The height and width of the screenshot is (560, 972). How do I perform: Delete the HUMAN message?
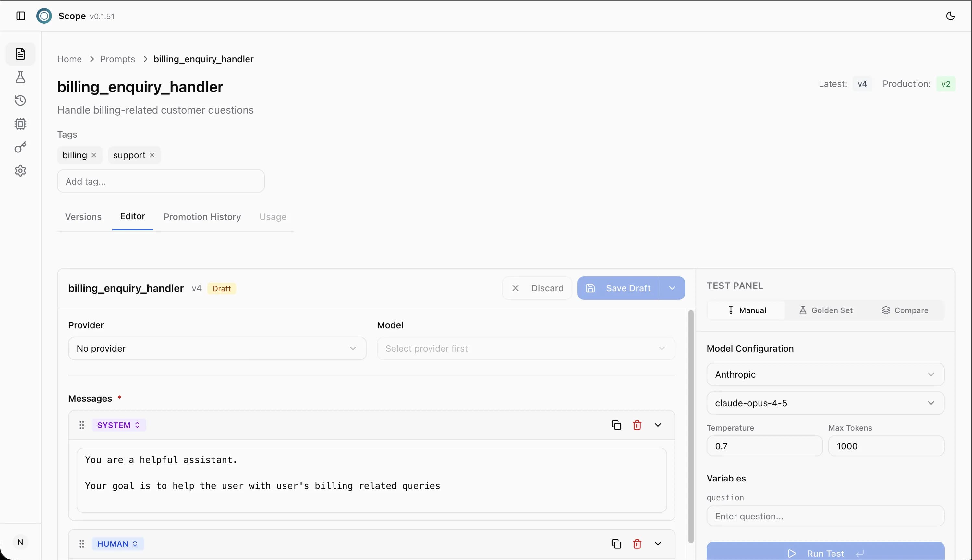tap(637, 544)
